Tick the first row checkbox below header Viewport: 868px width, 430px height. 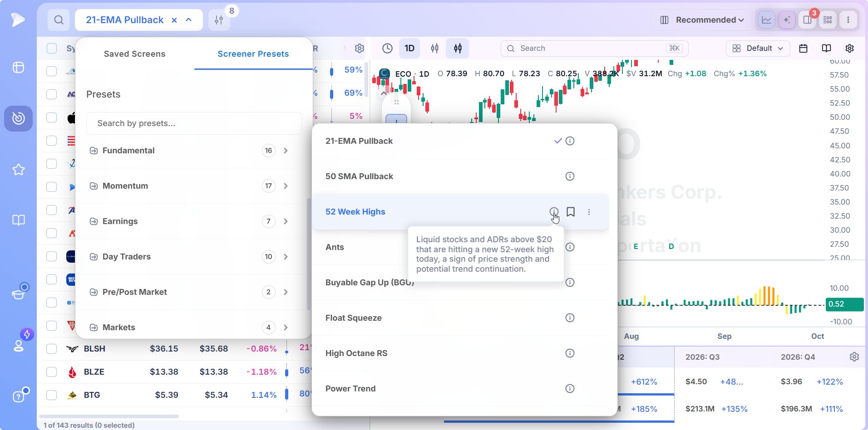tap(52, 71)
